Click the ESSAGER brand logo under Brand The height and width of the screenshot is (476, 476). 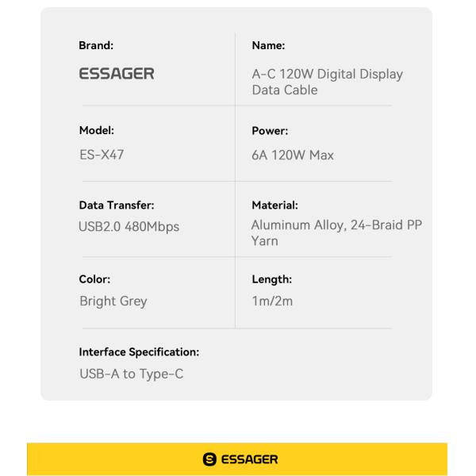[x=117, y=75]
